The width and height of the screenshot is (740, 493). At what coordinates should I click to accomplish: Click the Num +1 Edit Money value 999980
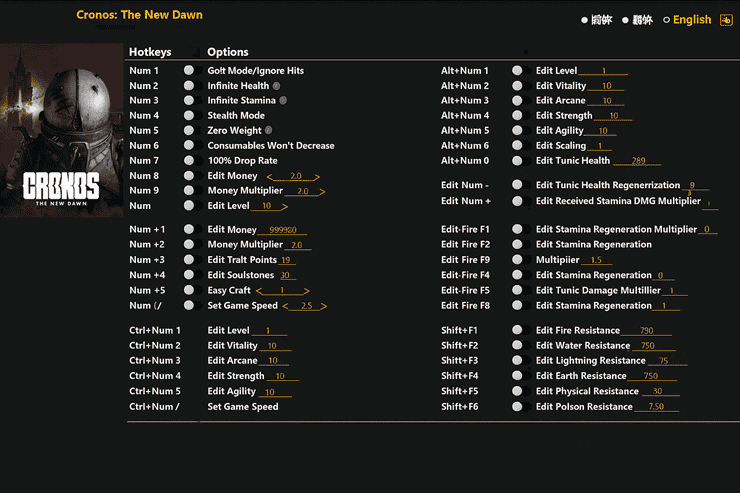pos(283,230)
